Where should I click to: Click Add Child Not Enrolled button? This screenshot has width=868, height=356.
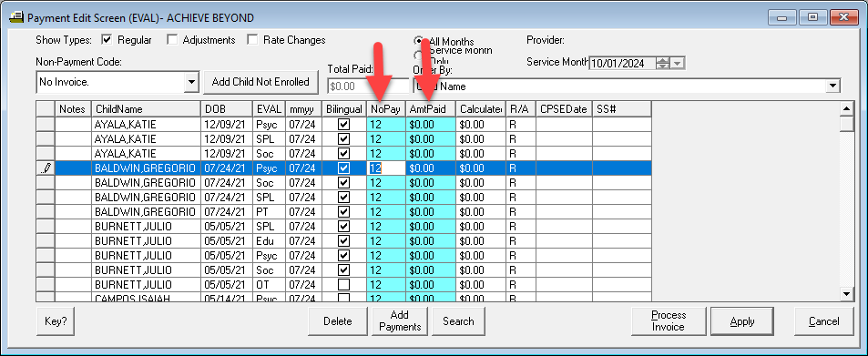[x=260, y=82]
